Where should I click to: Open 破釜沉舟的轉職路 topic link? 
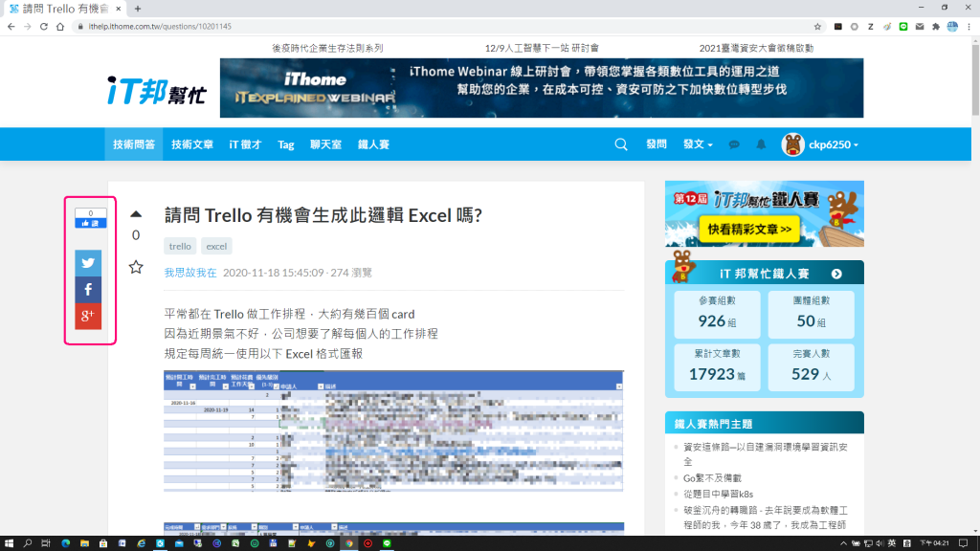point(766,518)
